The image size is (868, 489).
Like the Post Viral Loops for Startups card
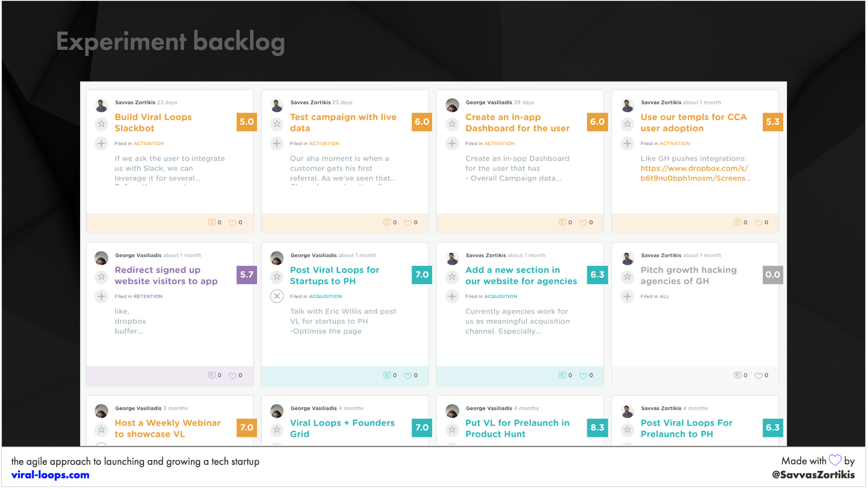[x=411, y=375]
